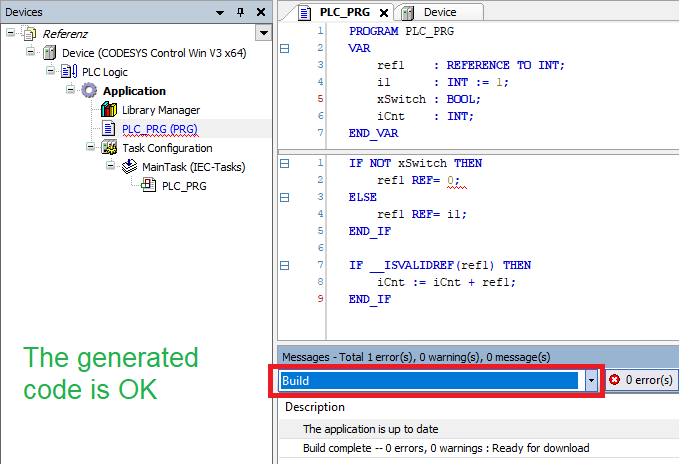Click the PLC Logic icon
679x464 pixels.
point(69,72)
